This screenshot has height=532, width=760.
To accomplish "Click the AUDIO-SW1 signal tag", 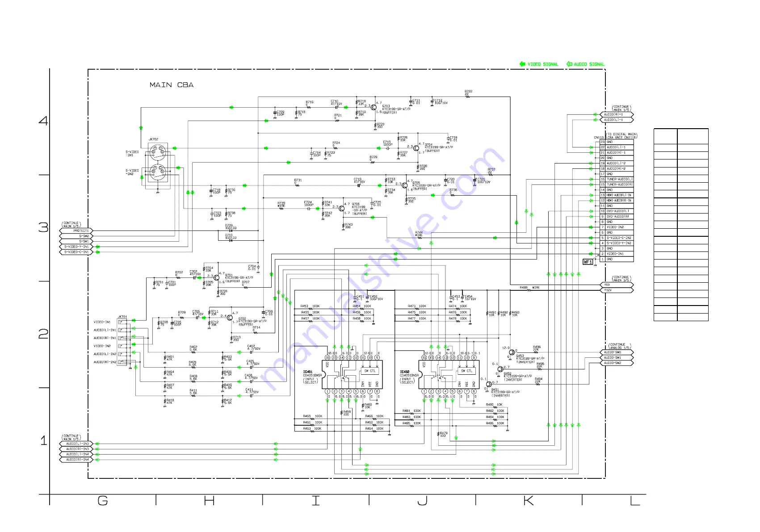I will tap(617, 358).
